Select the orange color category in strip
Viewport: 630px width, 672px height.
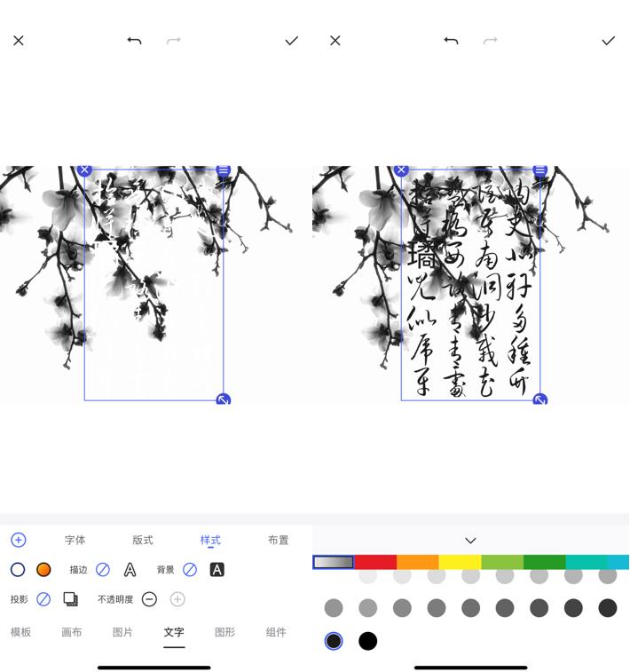(x=418, y=562)
